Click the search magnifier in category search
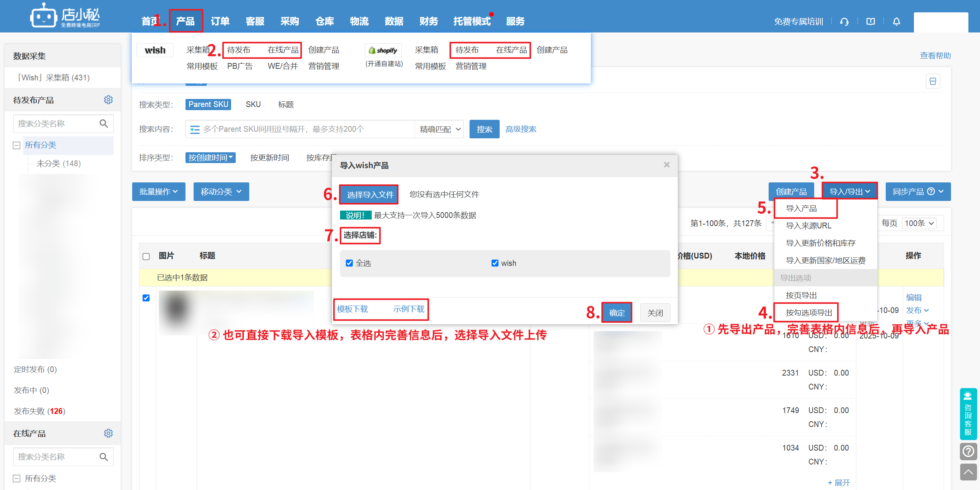The image size is (980, 490). pos(104,124)
